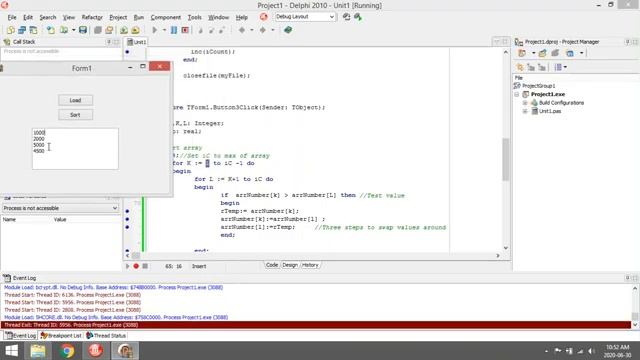Expand the Unit1.pas tree node
The image size is (640, 360).
point(525,111)
